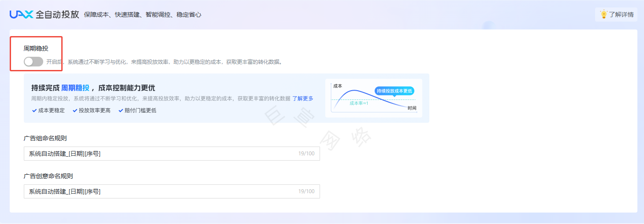Viewport: 644px width, 224px height.
Task: Click the 保障成本、快速搭建 tagline text
Action: [143, 15]
